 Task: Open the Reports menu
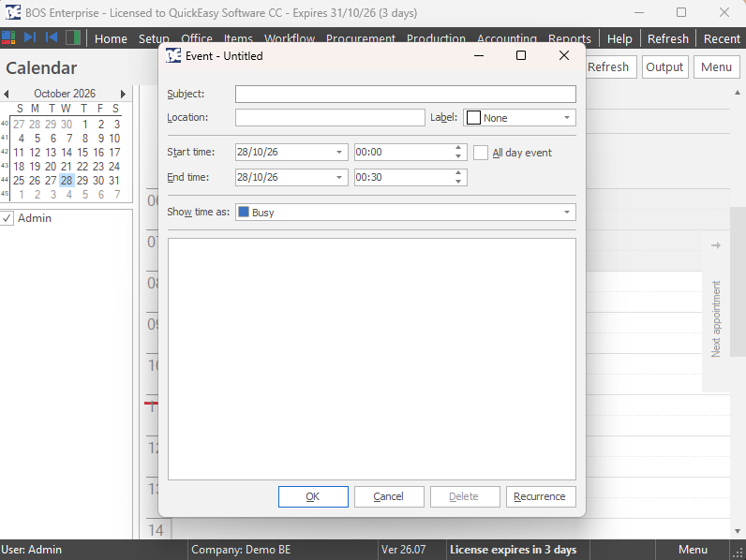point(570,38)
